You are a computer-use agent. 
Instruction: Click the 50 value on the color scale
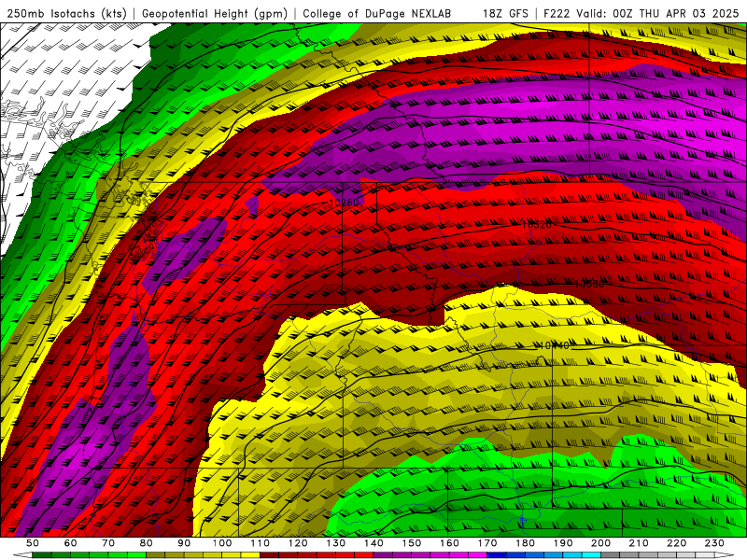click(33, 543)
